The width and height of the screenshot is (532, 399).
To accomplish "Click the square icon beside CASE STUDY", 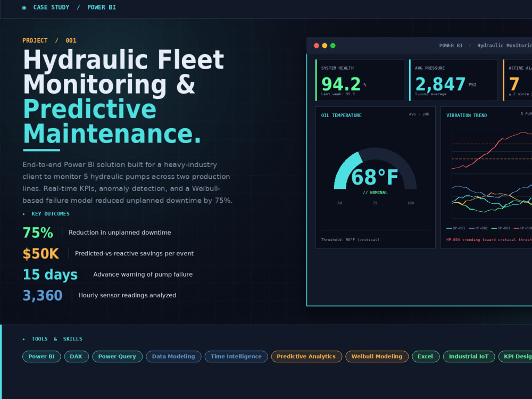I will pyautogui.click(x=24, y=7).
